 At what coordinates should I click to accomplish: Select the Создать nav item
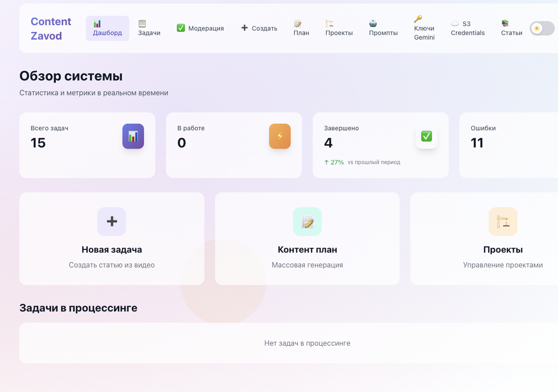pos(259,28)
